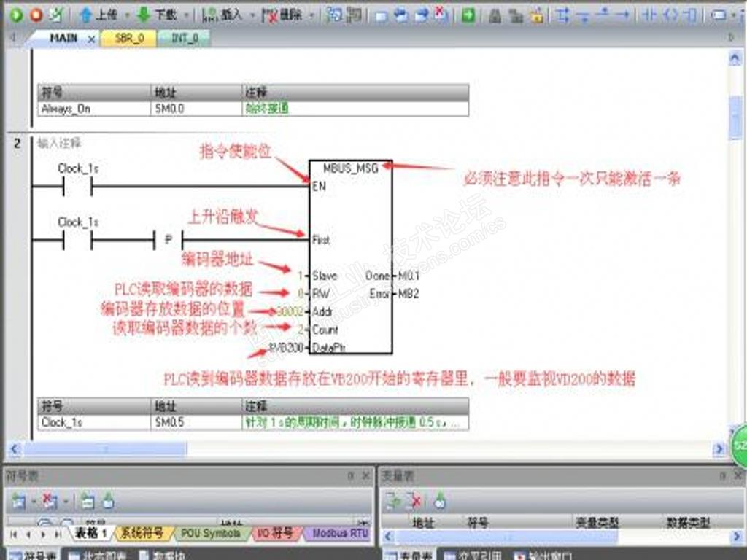The width and height of the screenshot is (747, 560).
Task: Click create undefined symbols icon
Action: (x=88, y=501)
